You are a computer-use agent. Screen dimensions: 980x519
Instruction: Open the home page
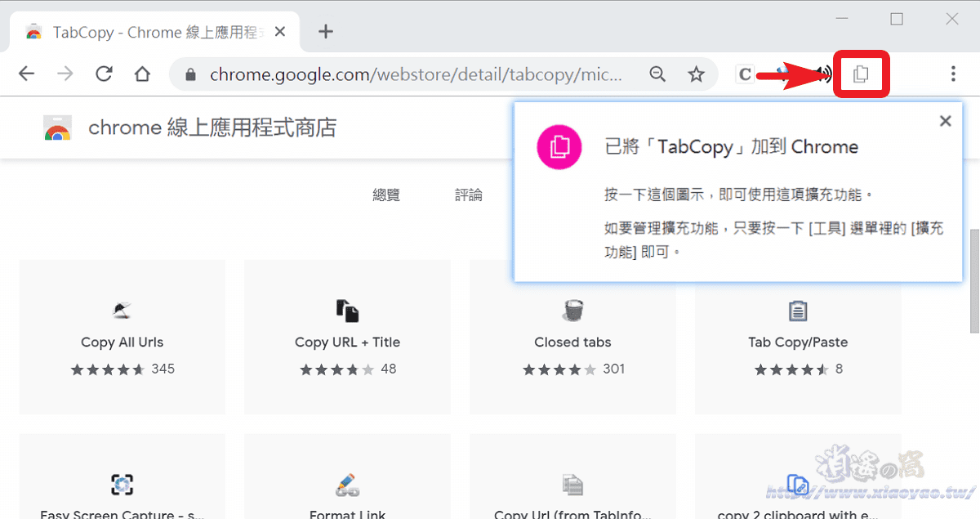tap(142, 74)
